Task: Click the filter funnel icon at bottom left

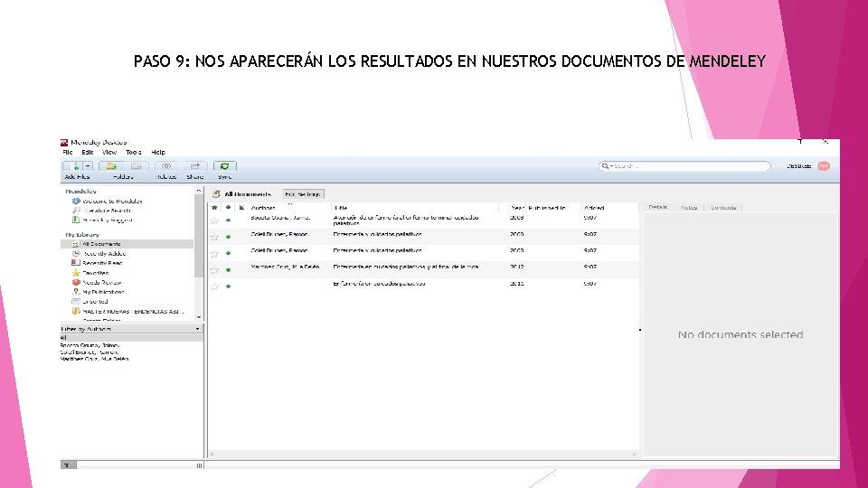Action: coord(68,465)
